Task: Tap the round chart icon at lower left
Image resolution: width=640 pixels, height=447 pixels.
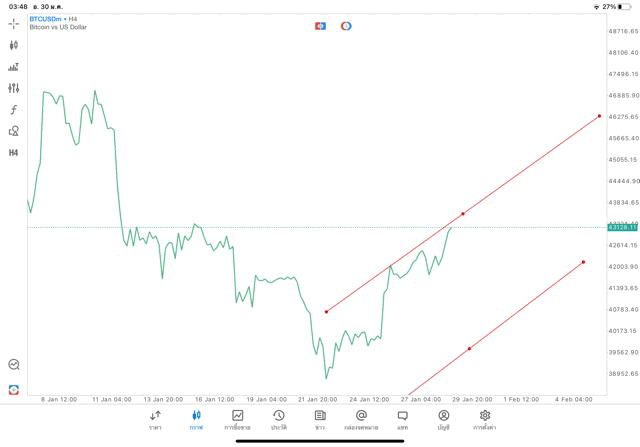Action: pyautogui.click(x=14, y=365)
